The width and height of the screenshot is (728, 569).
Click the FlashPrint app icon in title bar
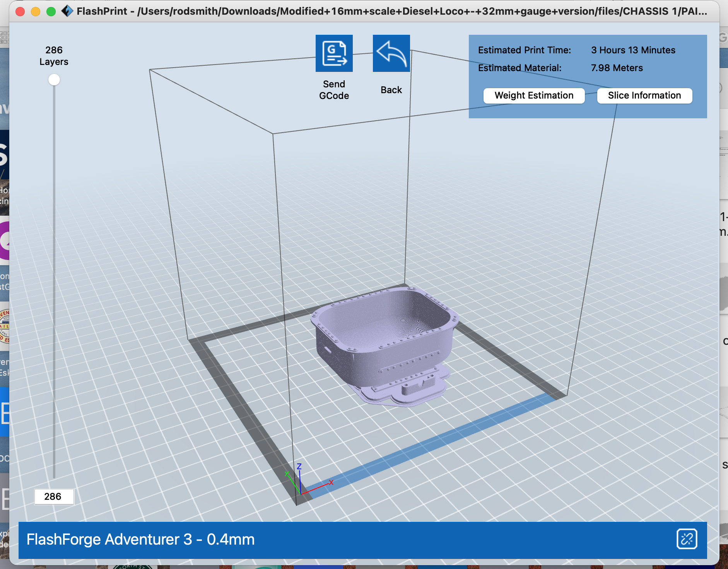pos(67,11)
